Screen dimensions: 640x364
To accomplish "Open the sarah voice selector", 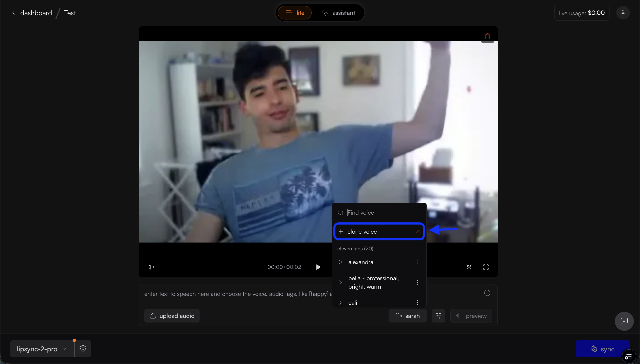I will click(407, 316).
